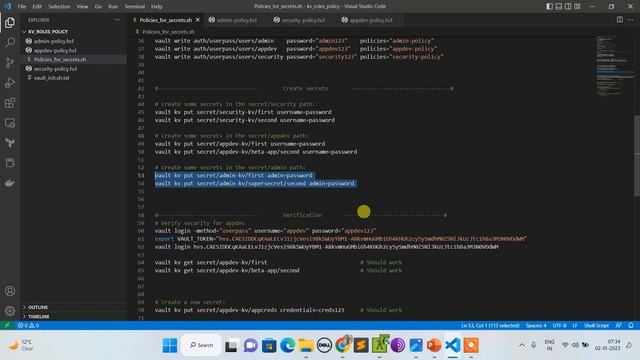Screen dimensions: 640x360
Task: Open the Extensions view
Action: click(10, 102)
